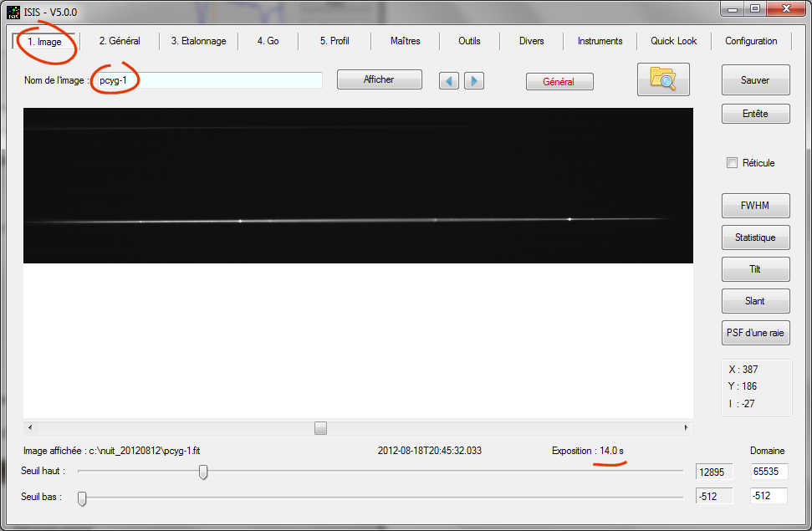The image size is (812, 531).
Task: Click the Seuil bas value field -512
Action: [714, 496]
